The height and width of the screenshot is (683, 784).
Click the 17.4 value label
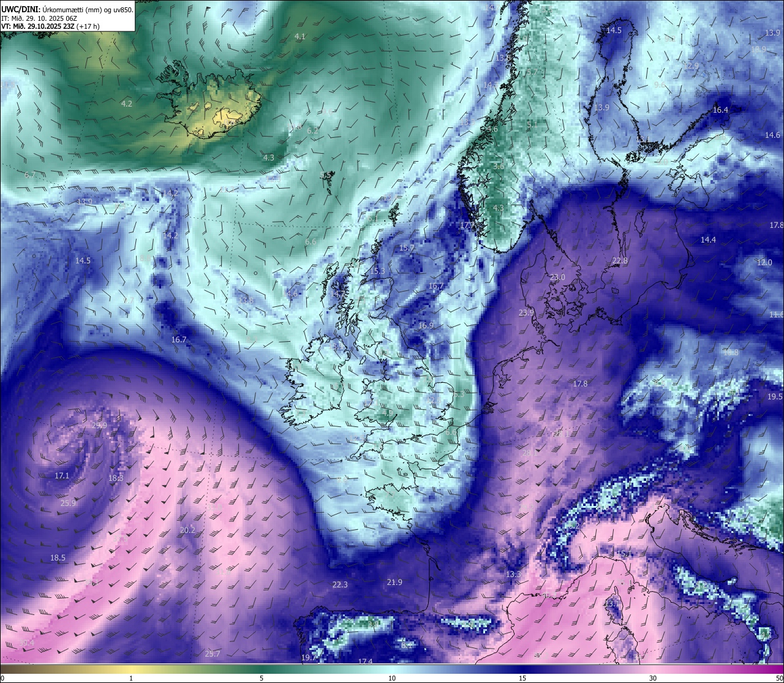365,662
